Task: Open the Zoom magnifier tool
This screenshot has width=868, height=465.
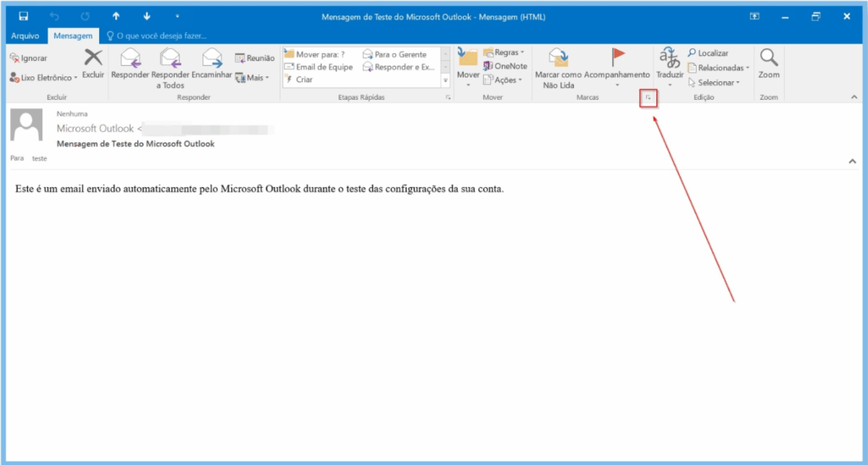Action: tap(769, 58)
